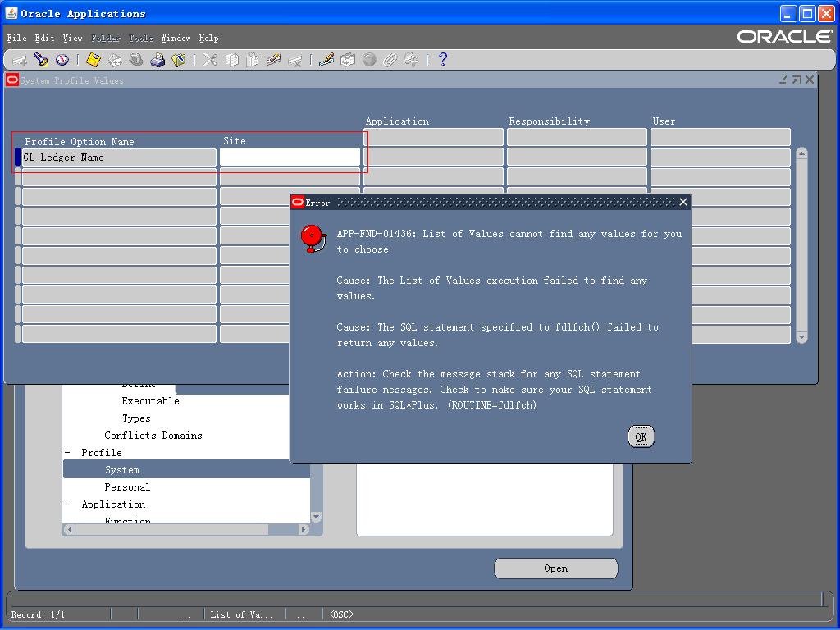Select Types in the Navigator tree
Image resolution: width=840 pixels, height=630 pixels.
click(136, 418)
